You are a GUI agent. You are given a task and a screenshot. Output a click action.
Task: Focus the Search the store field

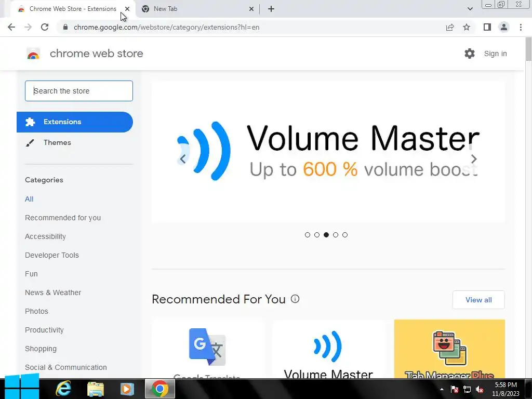coord(79,91)
